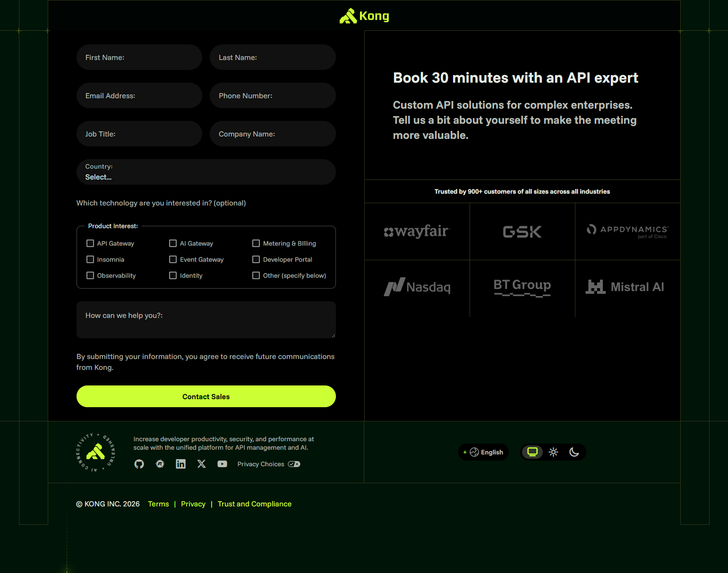Click the YouTube icon in footer
Image resolution: width=728 pixels, height=573 pixels.
[x=222, y=464]
